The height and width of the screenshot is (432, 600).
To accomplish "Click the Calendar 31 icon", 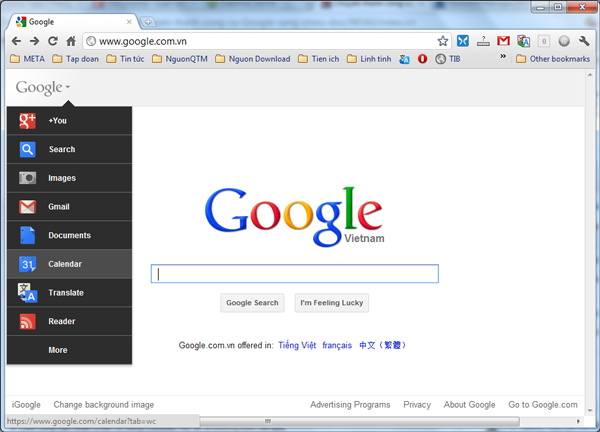I will 28,264.
